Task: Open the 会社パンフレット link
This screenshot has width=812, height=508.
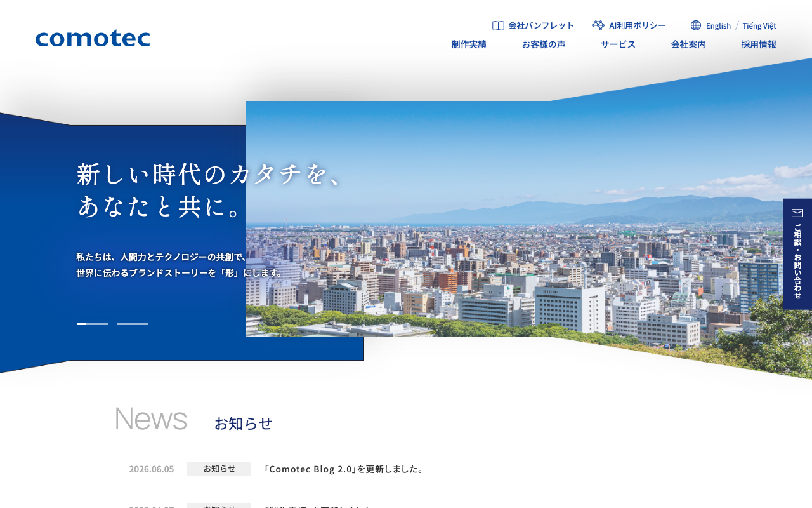Action: 540,25
